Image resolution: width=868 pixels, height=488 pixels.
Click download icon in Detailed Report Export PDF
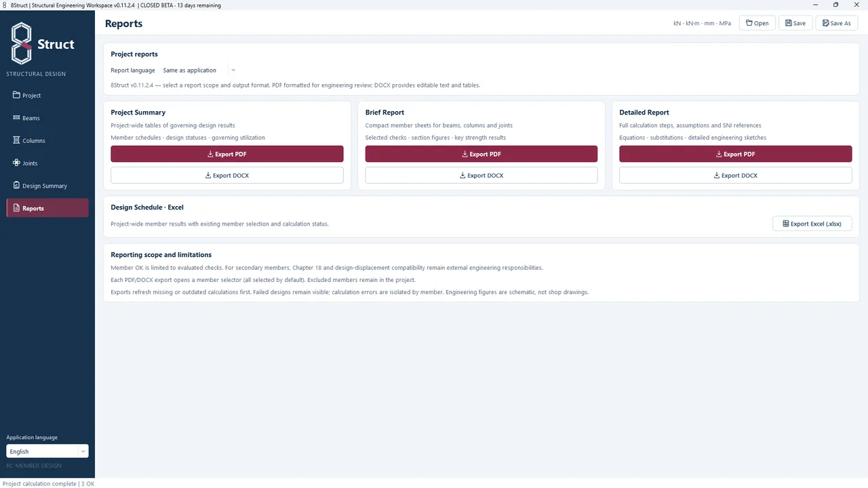tap(719, 154)
